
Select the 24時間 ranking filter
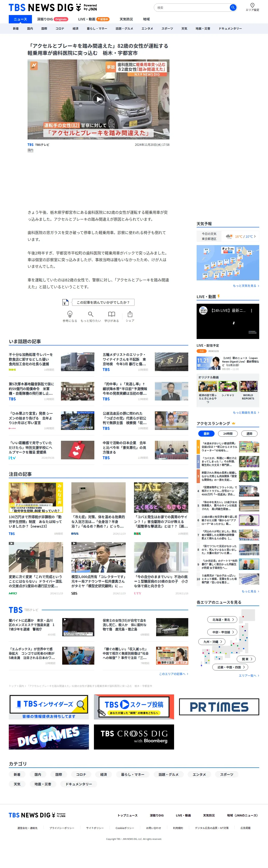tap(228, 434)
